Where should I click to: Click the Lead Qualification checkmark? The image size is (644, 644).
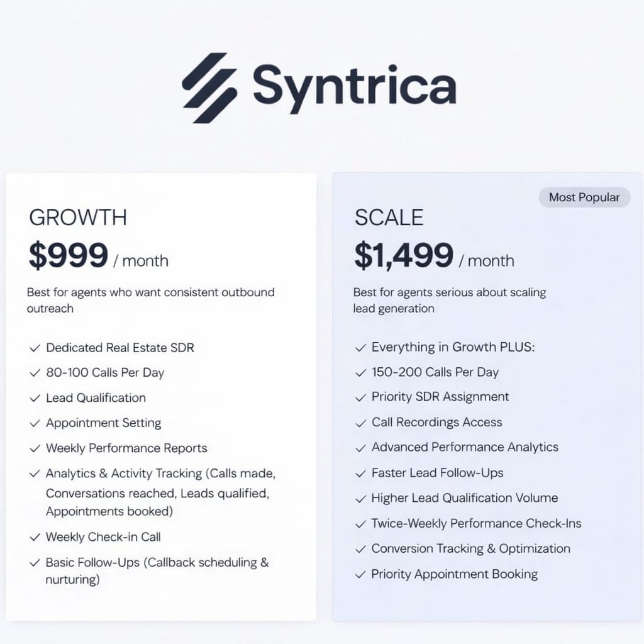pos(35,398)
